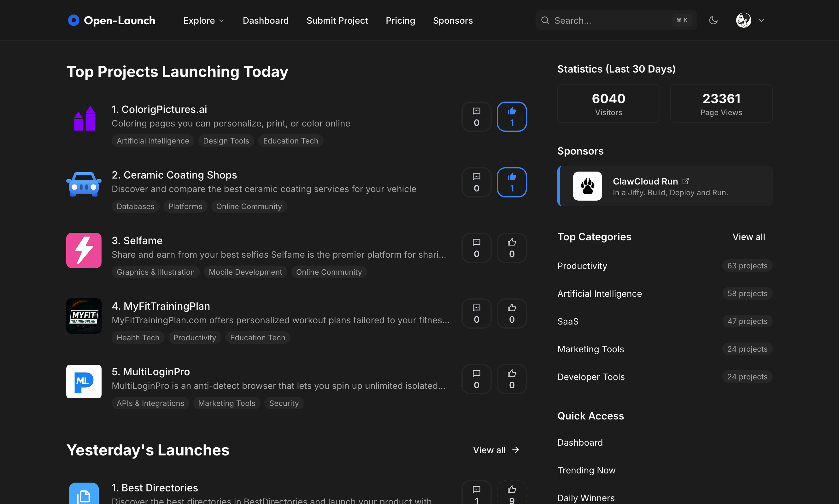Open ClawCloud Run sponsor card
839x504 pixels.
(x=665, y=186)
